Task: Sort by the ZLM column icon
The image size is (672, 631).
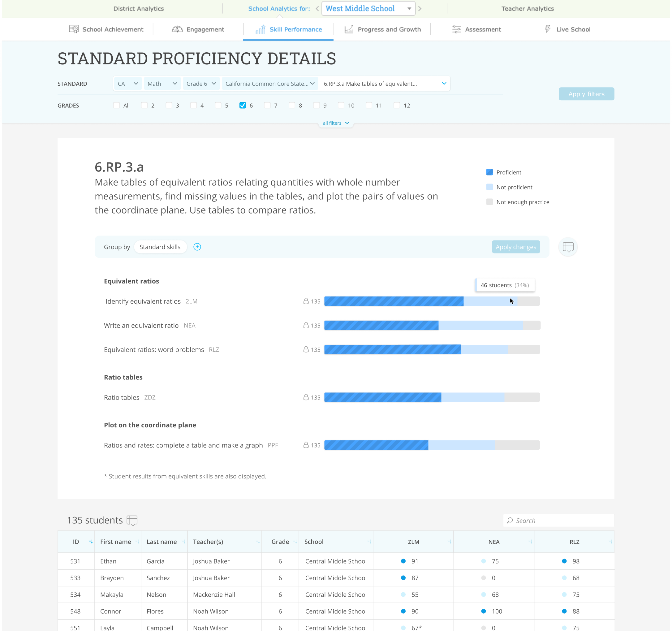Action: (449, 542)
